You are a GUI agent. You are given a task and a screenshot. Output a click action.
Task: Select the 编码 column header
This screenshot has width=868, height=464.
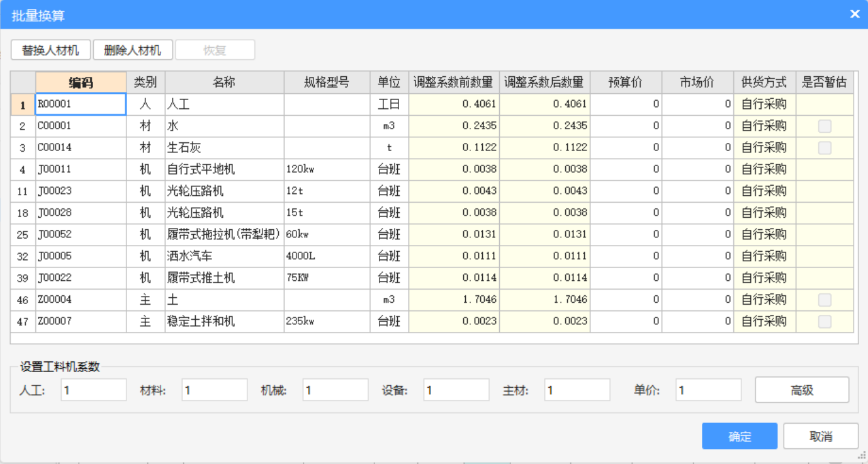pyautogui.click(x=81, y=82)
